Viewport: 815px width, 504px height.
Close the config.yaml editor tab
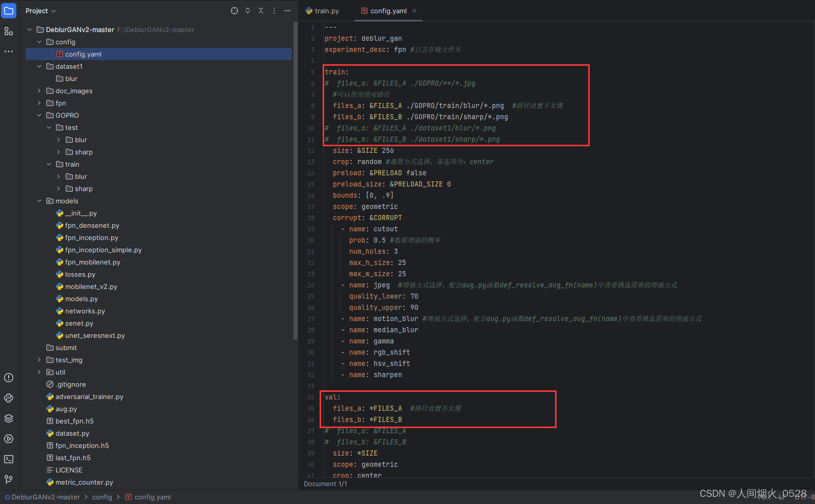click(x=414, y=11)
